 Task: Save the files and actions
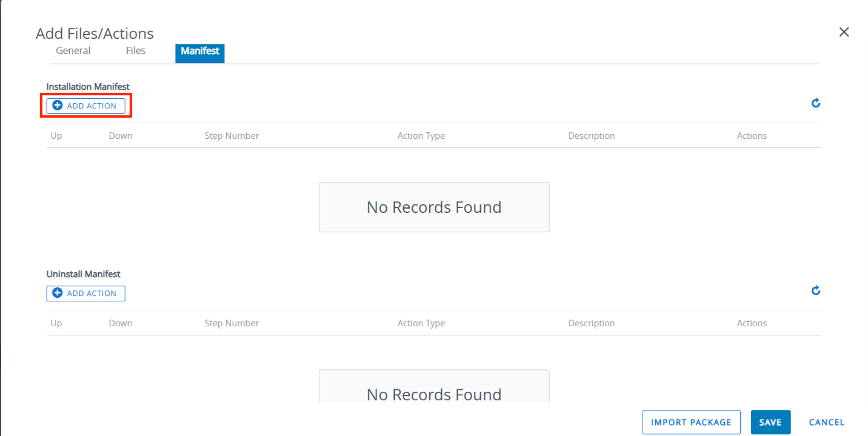pyautogui.click(x=770, y=422)
